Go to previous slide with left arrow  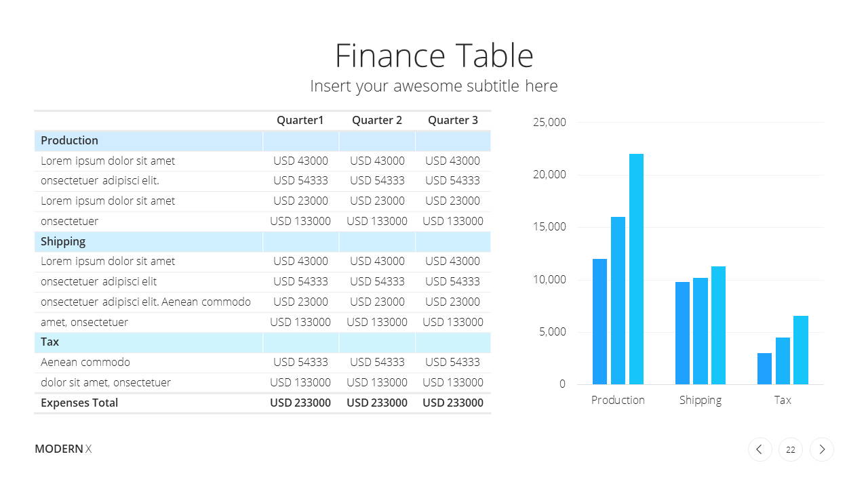click(x=759, y=449)
